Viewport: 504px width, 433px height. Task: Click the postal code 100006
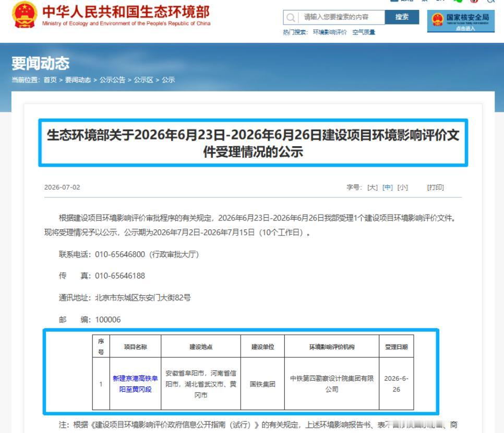tap(108, 320)
